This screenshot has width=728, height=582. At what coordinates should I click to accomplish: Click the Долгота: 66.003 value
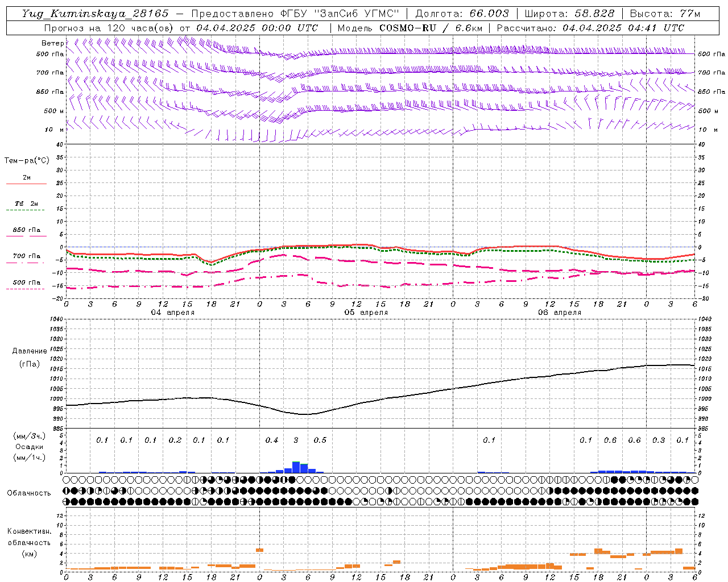[x=462, y=14]
